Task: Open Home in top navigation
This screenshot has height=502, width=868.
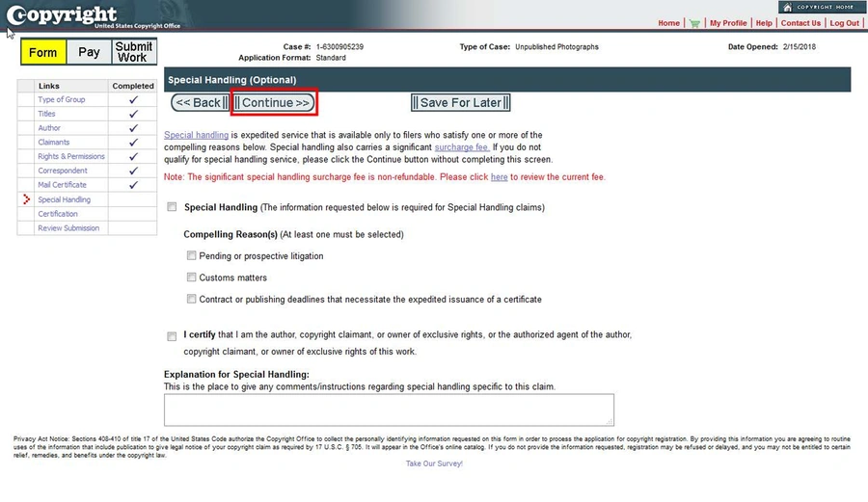Action: click(668, 23)
